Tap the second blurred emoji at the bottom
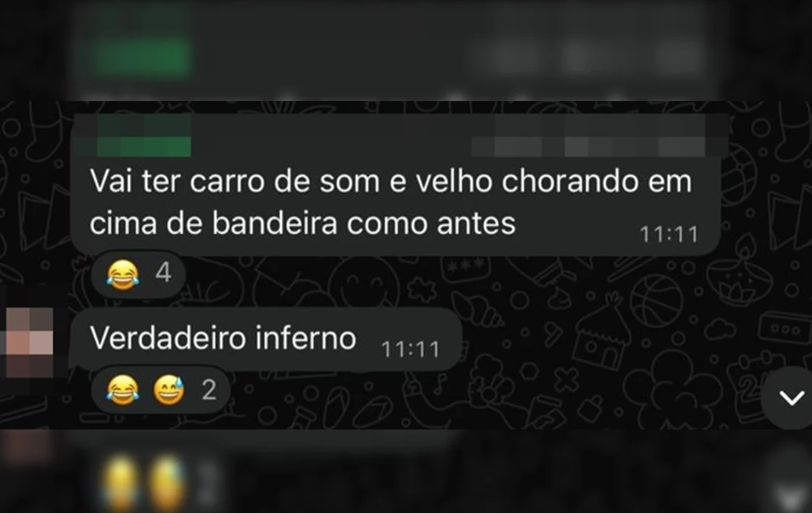 point(168,482)
